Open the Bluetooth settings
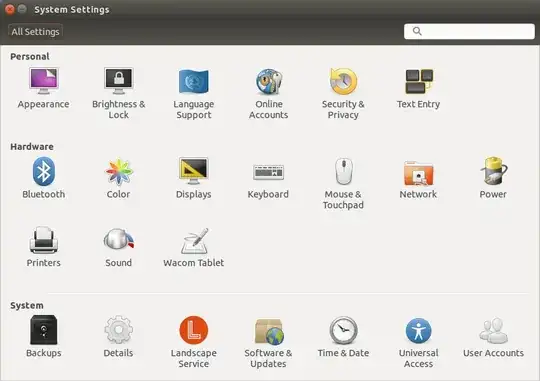Image resolution: width=540 pixels, height=381 pixels. pyautogui.click(x=44, y=171)
